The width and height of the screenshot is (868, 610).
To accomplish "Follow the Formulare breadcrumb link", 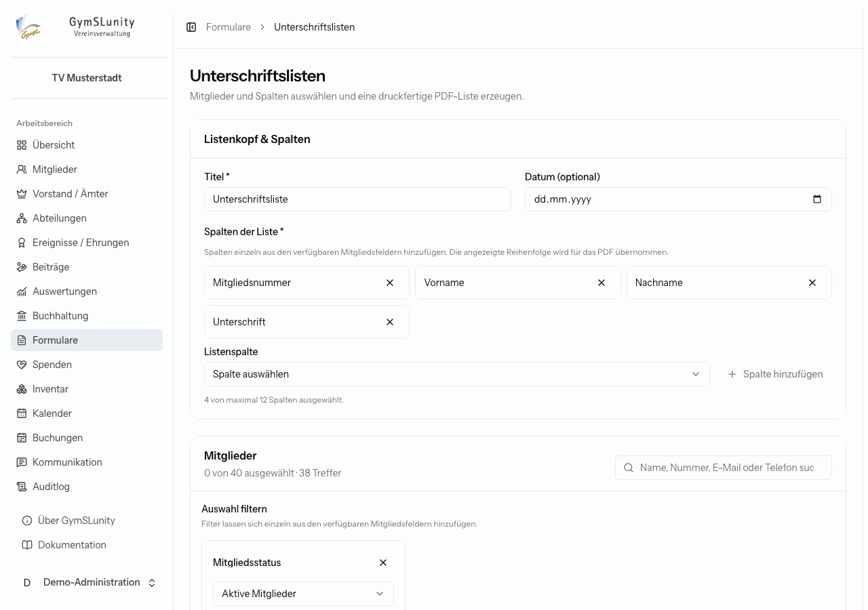I will [x=229, y=27].
